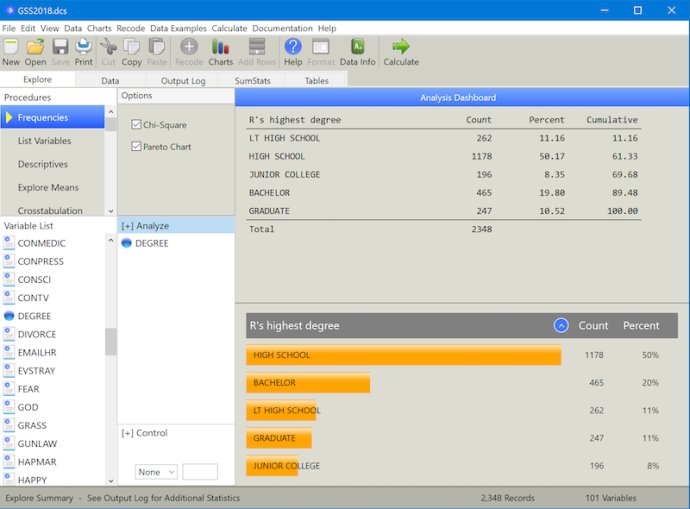
Task: Open the None dropdown under Control
Action: [156, 472]
